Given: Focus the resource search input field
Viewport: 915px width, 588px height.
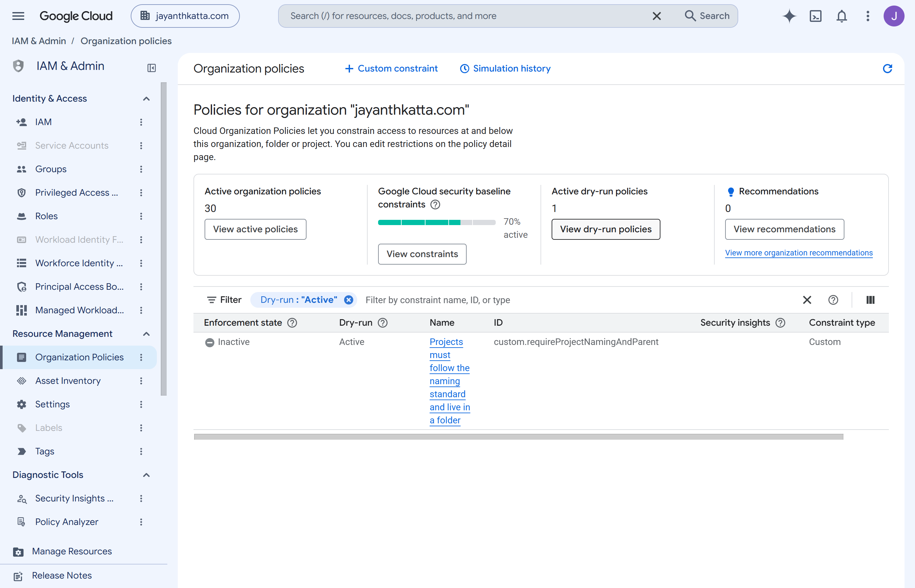Looking at the screenshot, I should tap(466, 16).
